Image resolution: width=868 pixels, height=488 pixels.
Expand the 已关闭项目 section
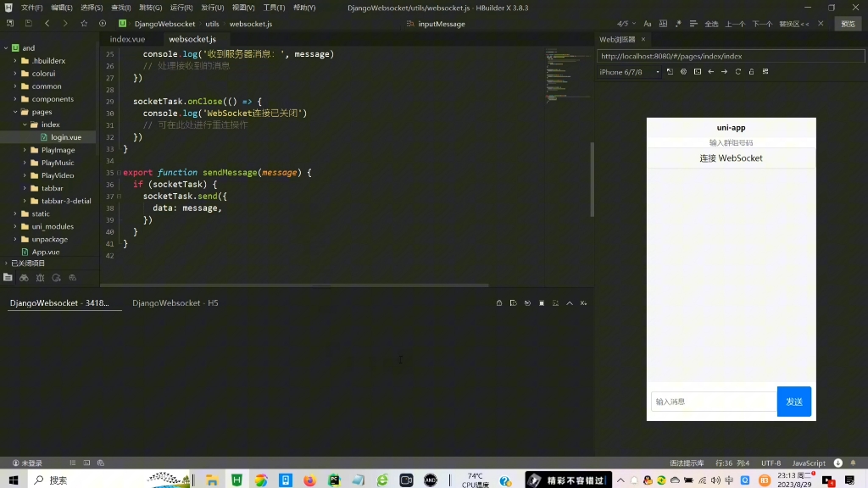click(6, 263)
